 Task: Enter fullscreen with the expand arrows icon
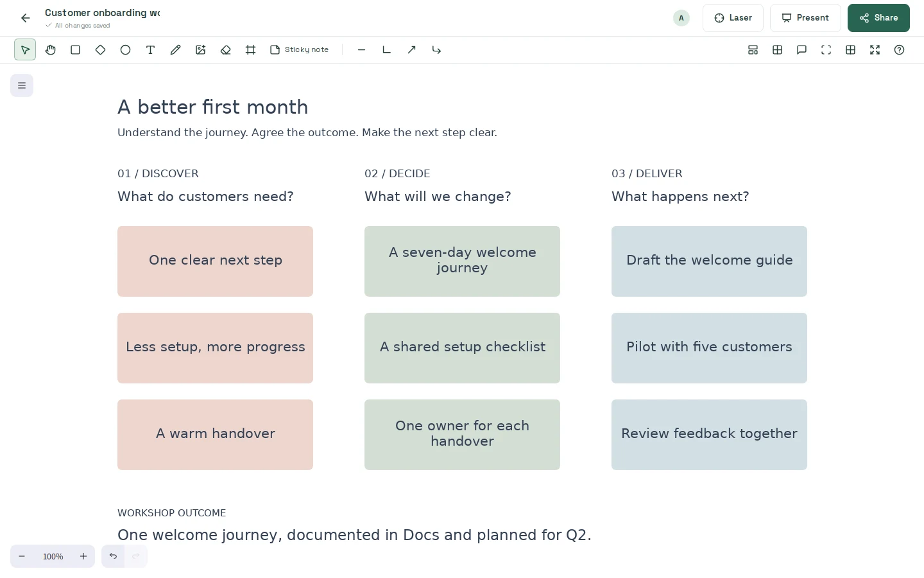click(x=875, y=49)
